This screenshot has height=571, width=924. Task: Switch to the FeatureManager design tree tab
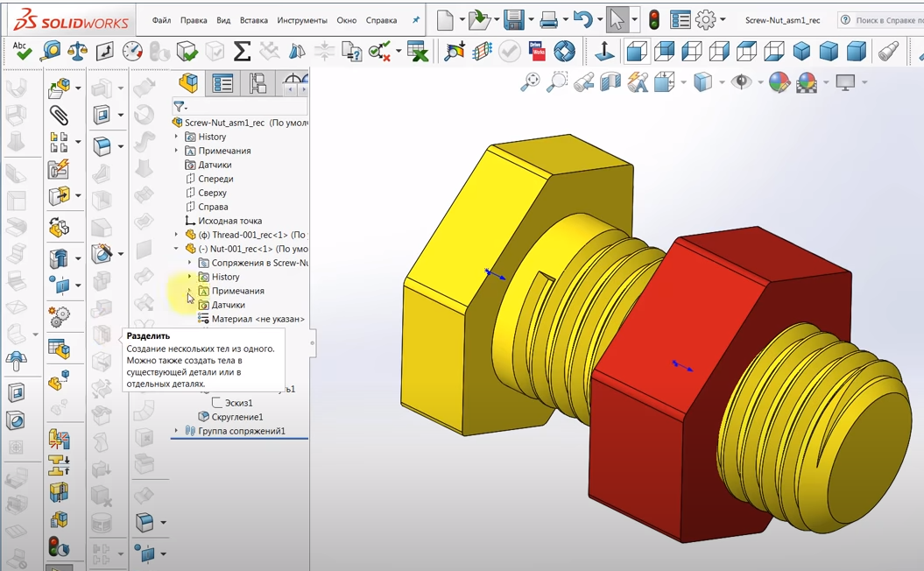(x=188, y=84)
